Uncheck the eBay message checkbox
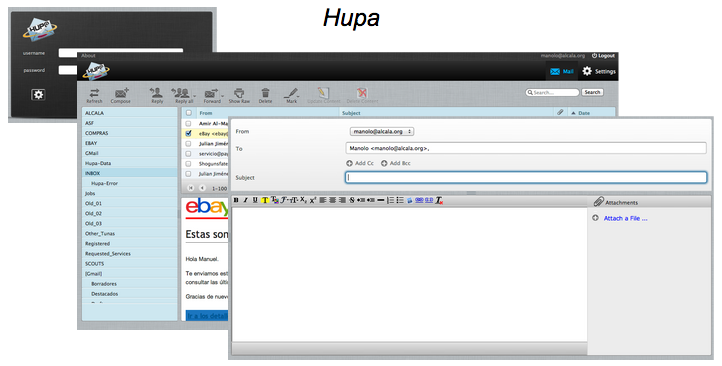The width and height of the screenshot is (722, 366). point(188,134)
